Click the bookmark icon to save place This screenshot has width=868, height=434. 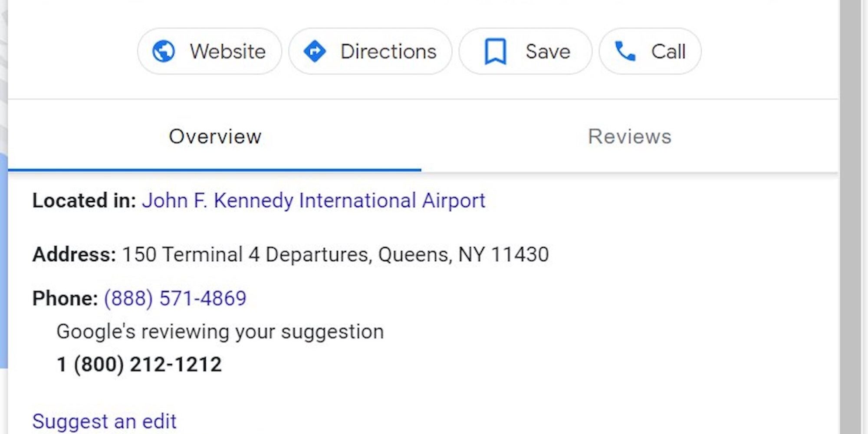click(495, 51)
